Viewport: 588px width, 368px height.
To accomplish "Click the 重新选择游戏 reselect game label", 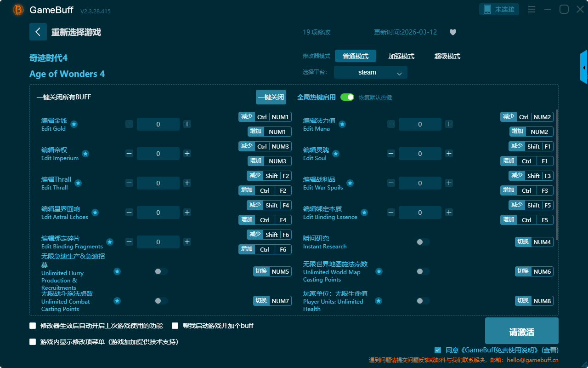I will click(x=76, y=32).
